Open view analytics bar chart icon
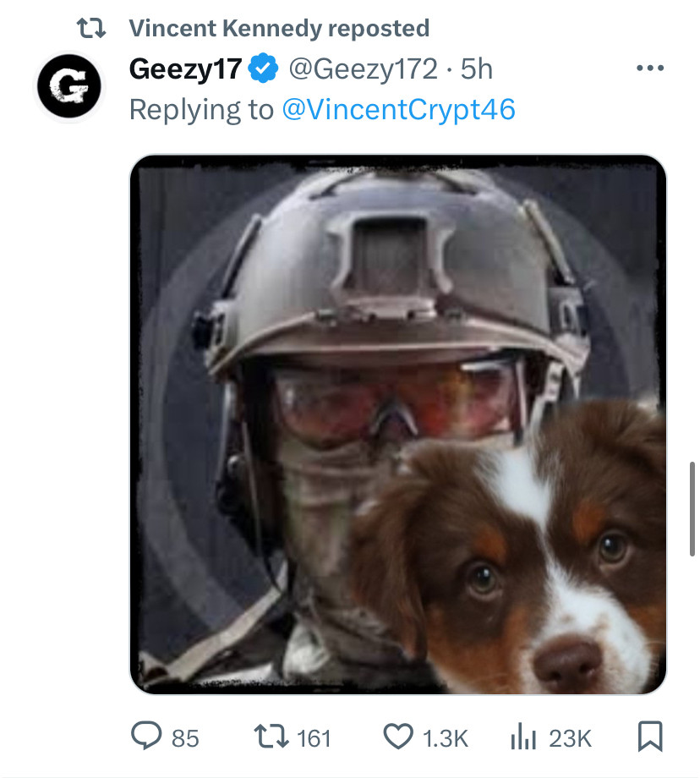Screen dimensions: 700x778 [x=524, y=737]
